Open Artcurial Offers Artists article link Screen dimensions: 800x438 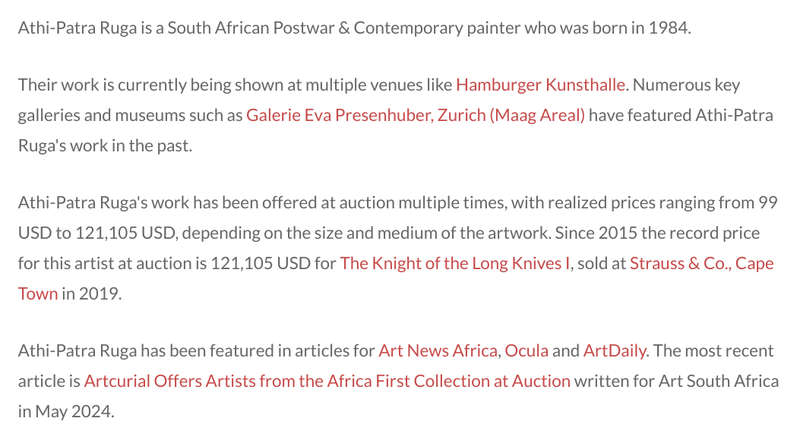point(327,381)
